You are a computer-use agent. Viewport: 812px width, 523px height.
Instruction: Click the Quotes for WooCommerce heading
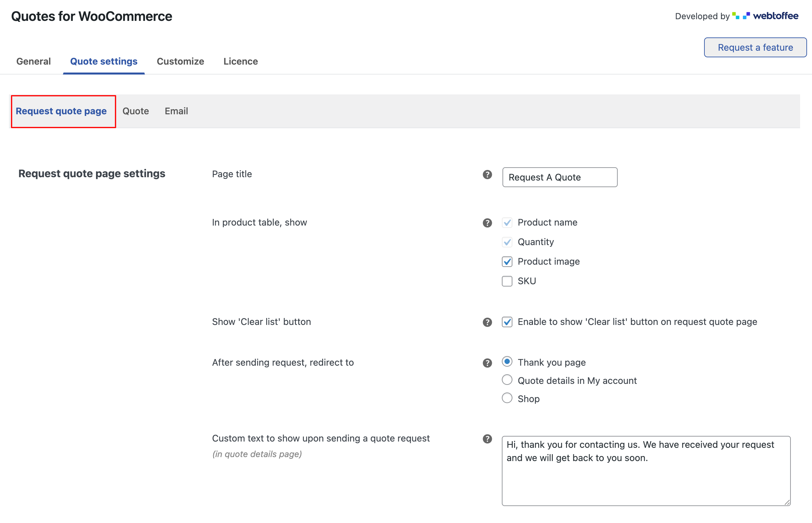click(92, 16)
